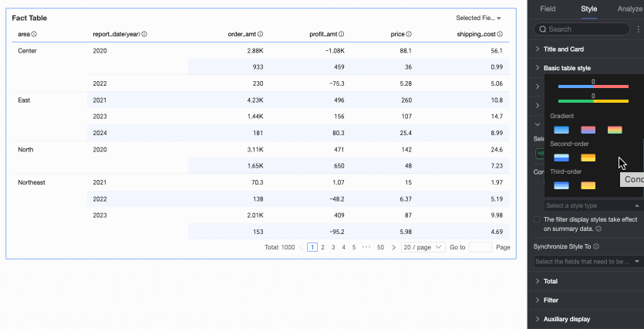Image resolution: width=644 pixels, height=329 pixels.
Task: Select the blue Gradient swatch
Action: point(561,130)
